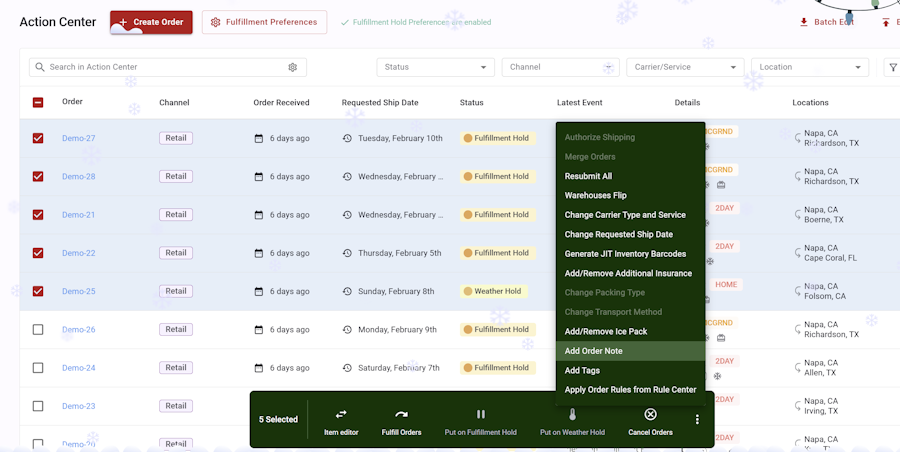This screenshot has width=900, height=452.
Task: Click the Batch Edit download icon
Action: click(804, 22)
